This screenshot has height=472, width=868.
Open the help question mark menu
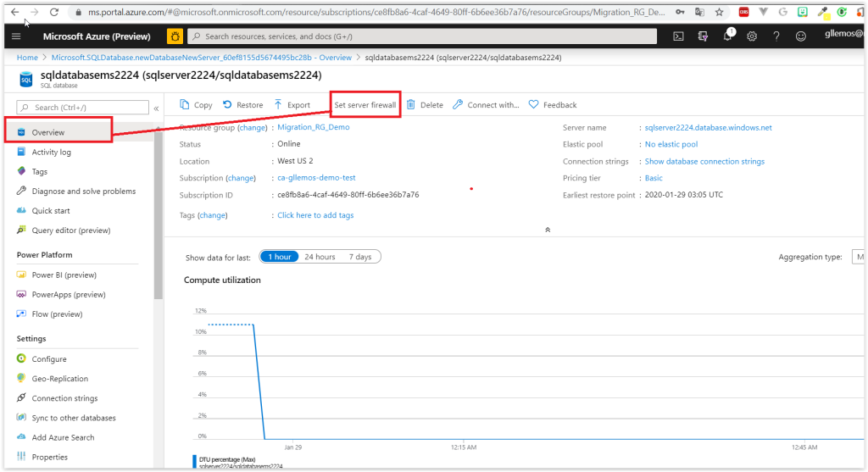pos(776,36)
